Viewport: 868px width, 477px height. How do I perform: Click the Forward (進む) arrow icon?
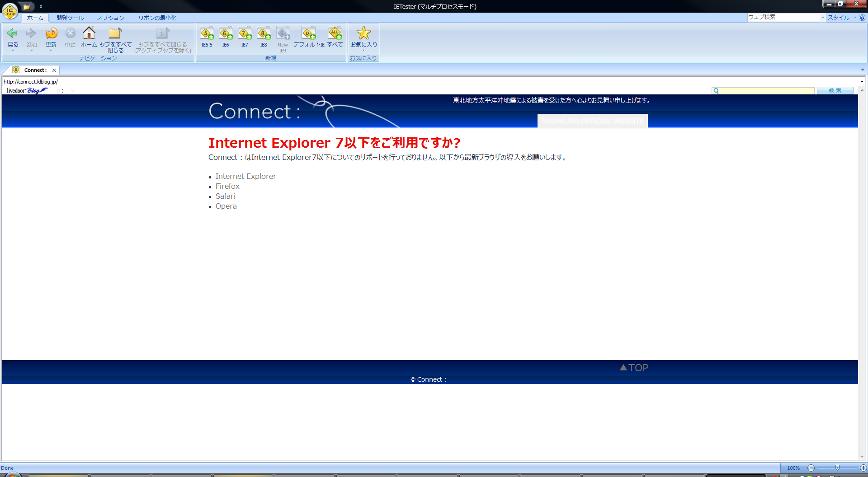(31, 33)
